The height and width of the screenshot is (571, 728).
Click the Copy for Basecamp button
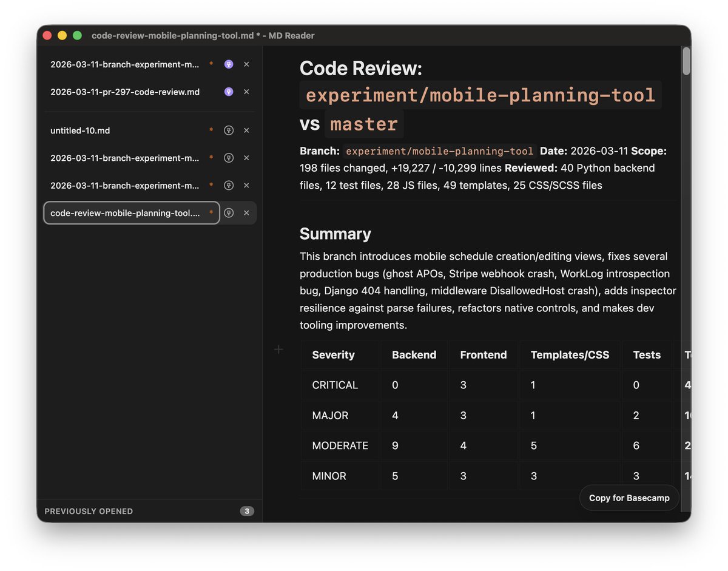[x=629, y=498]
